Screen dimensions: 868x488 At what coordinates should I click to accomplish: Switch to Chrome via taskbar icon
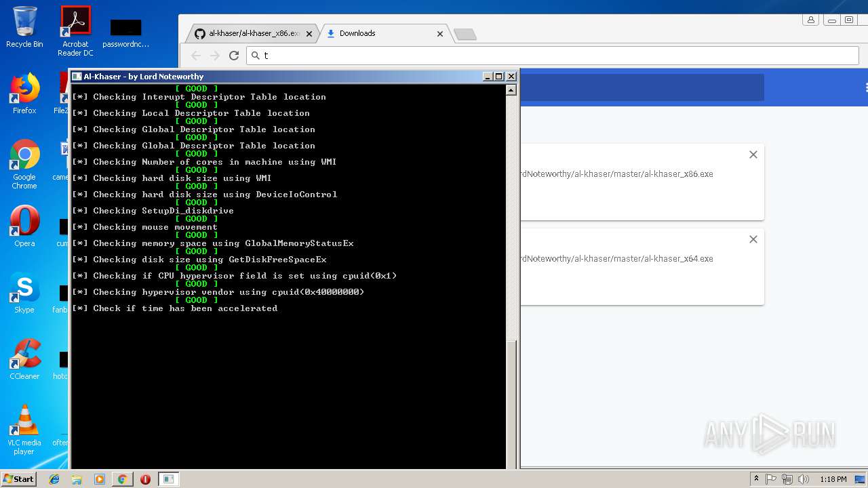[x=122, y=479]
